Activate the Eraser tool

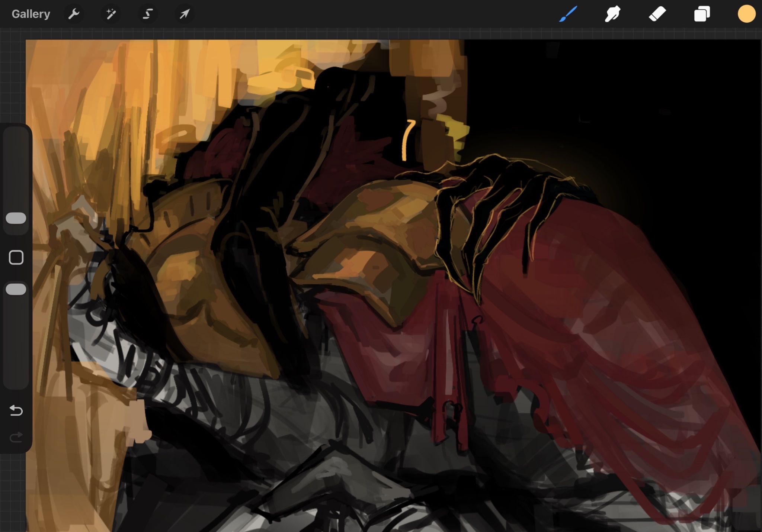pyautogui.click(x=657, y=14)
